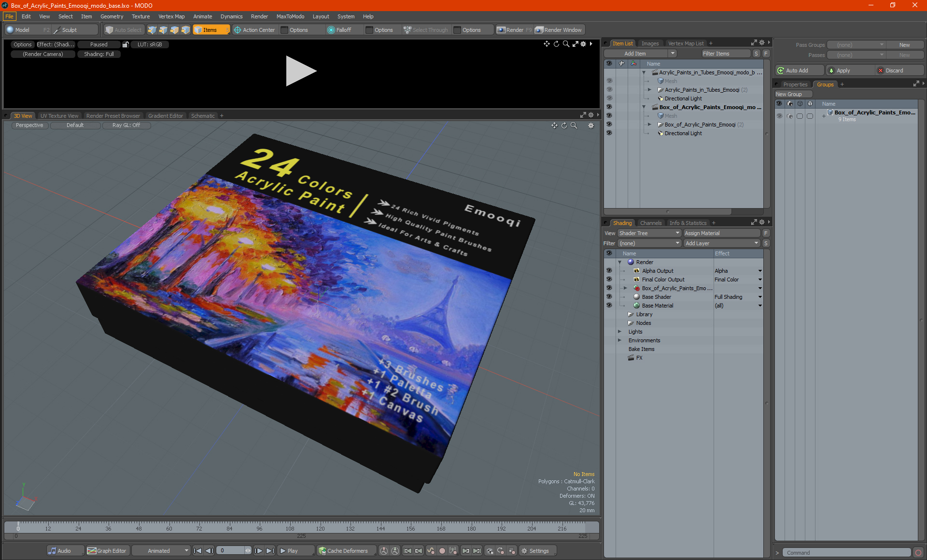Expand the Environments shader tree item

pyautogui.click(x=619, y=340)
